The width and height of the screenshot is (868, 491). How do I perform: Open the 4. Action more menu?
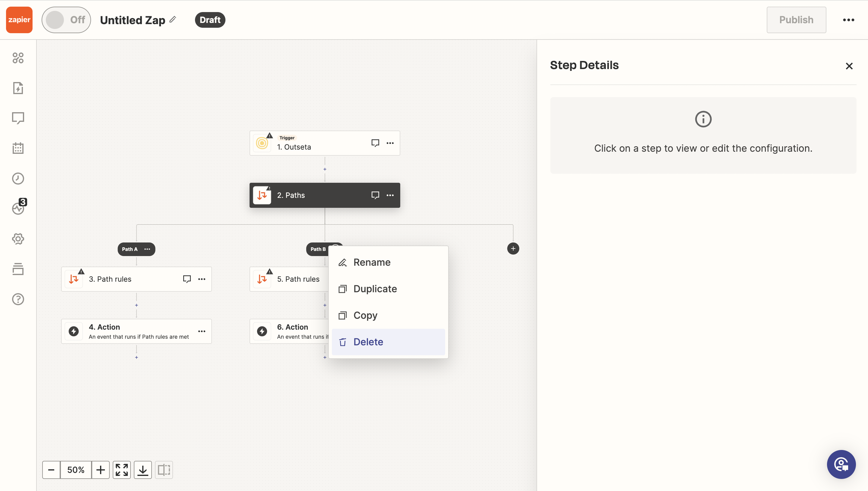click(x=202, y=331)
